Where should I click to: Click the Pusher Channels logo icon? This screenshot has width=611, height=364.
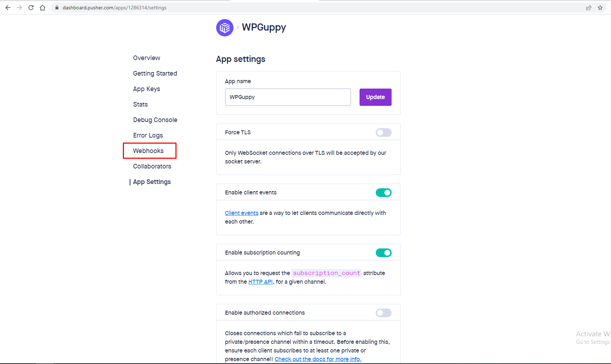[x=224, y=28]
